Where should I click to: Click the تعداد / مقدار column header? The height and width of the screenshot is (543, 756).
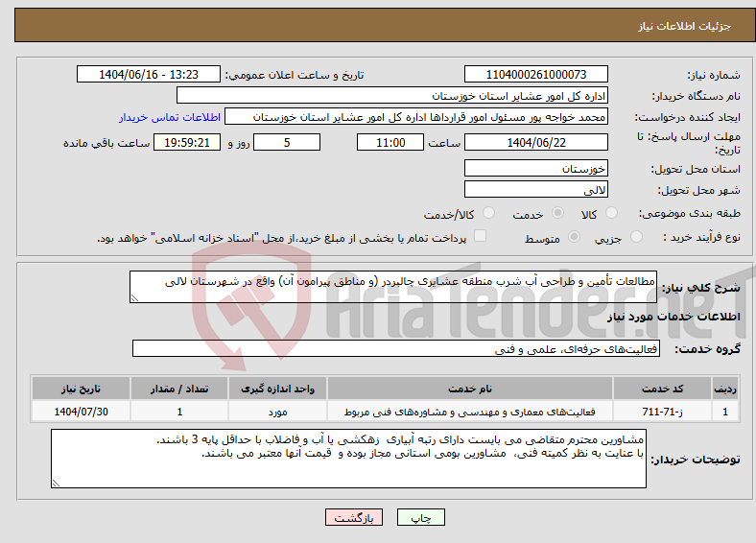[x=179, y=389]
